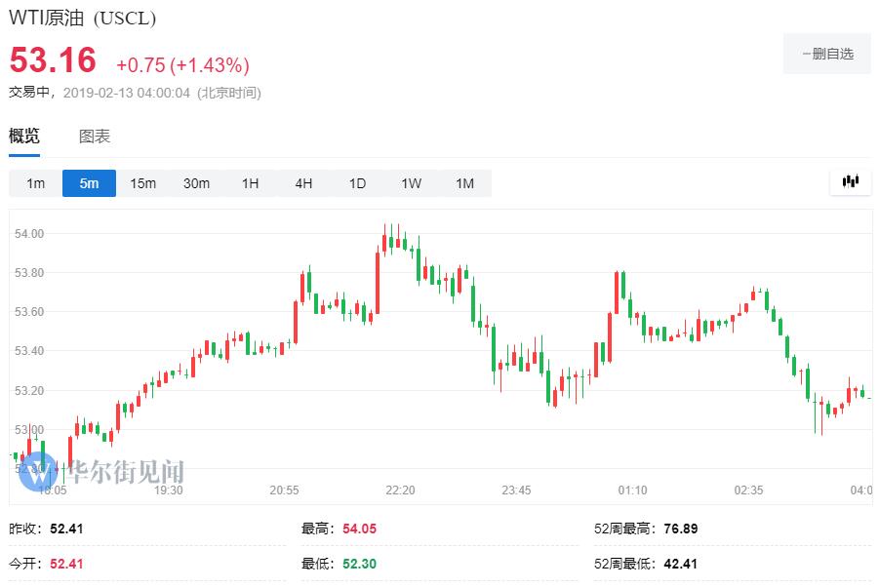Select the 1m interval

tap(36, 183)
